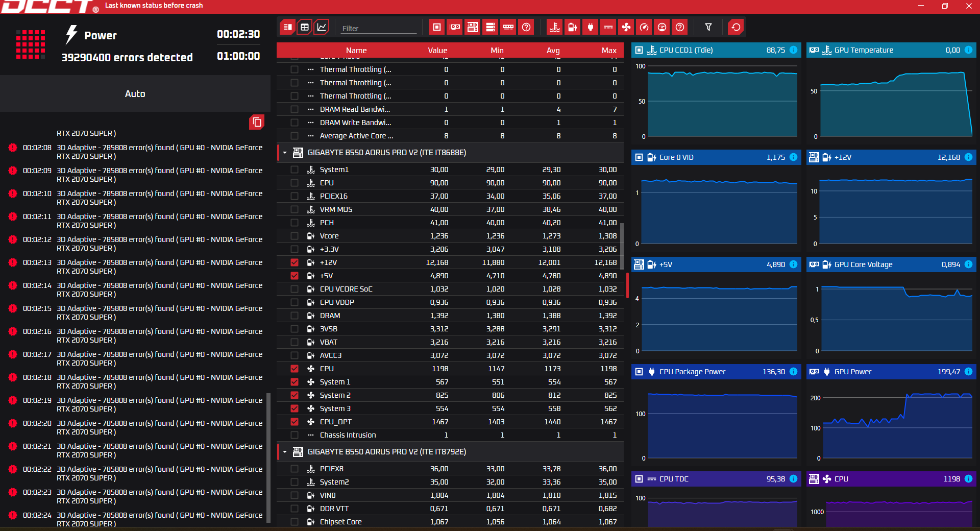The width and height of the screenshot is (980, 531).
Task: Click the GPU Core Voltage graph header
Action: [x=891, y=264]
